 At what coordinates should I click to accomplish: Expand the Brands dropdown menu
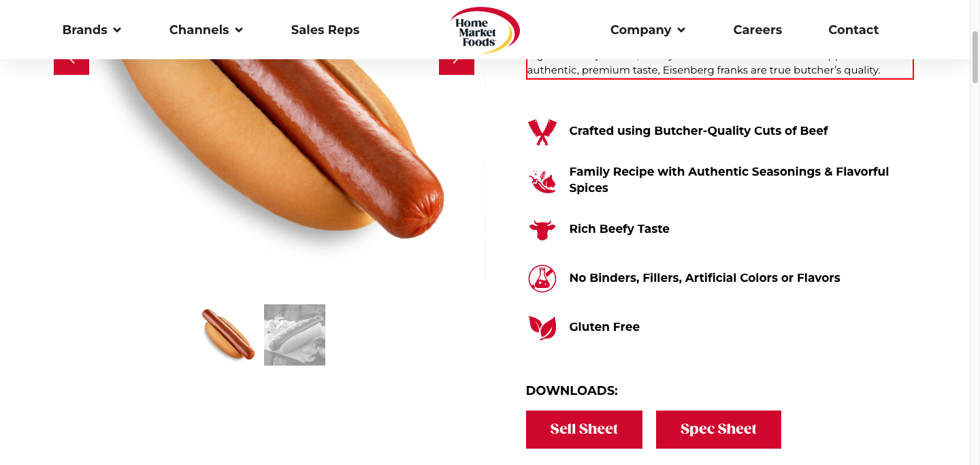click(x=92, y=30)
